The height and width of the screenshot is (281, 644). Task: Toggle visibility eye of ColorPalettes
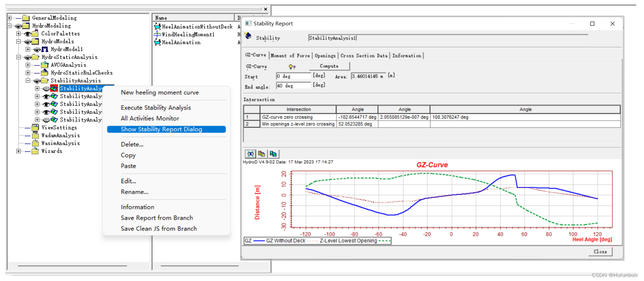27,34
